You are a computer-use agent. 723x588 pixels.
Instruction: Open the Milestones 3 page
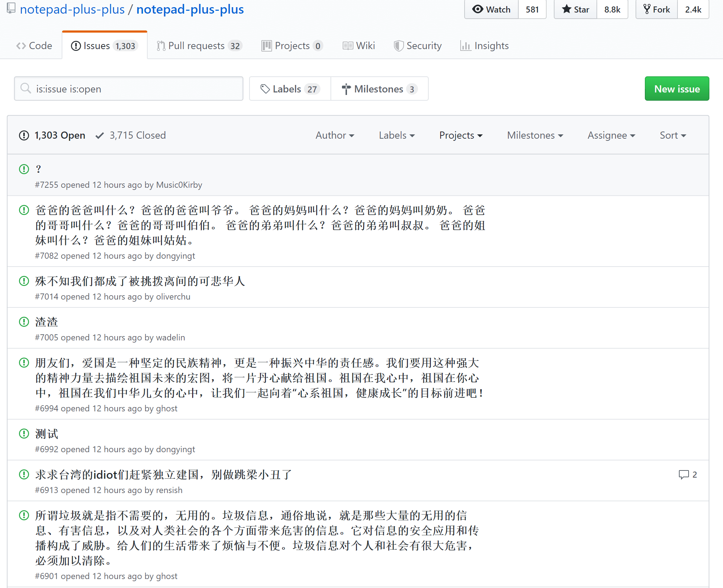pyautogui.click(x=380, y=89)
